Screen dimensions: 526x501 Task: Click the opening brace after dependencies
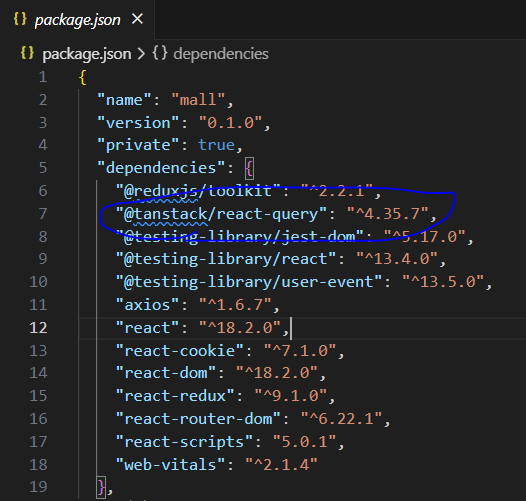tap(249, 168)
